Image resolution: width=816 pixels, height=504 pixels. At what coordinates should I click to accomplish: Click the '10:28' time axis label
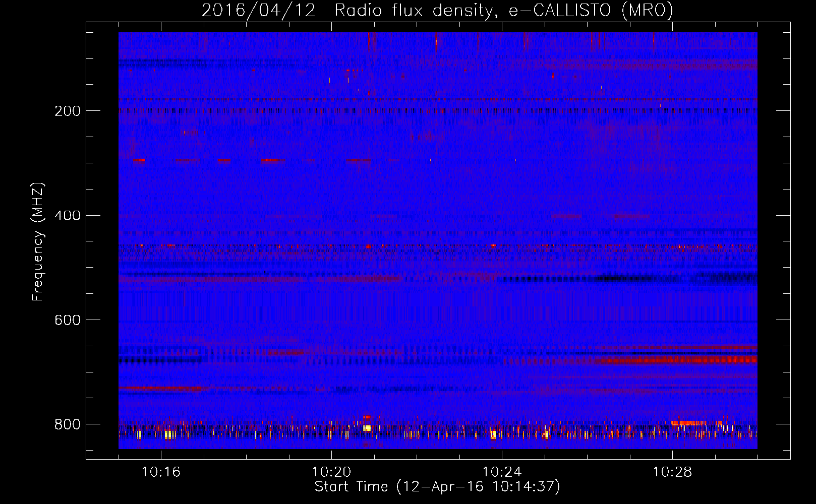(x=672, y=472)
